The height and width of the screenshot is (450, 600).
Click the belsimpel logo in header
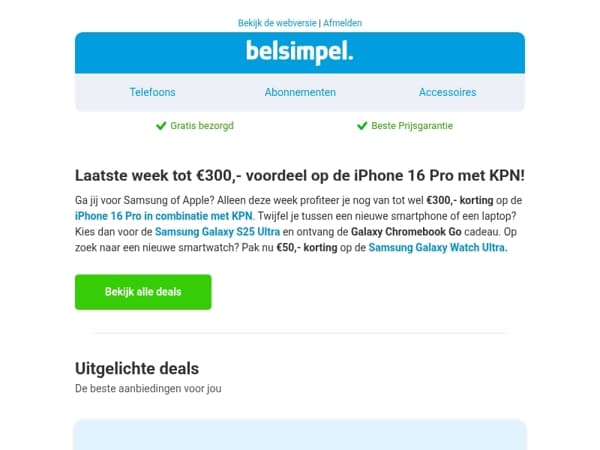coord(300,52)
